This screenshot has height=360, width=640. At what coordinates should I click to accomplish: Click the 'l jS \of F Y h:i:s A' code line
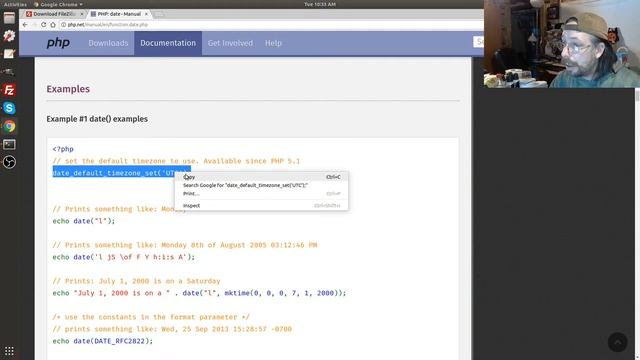(124, 257)
